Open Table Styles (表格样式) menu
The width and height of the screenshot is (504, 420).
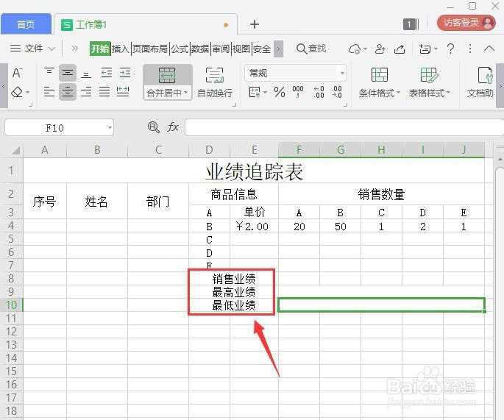pyautogui.click(x=430, y=82)
